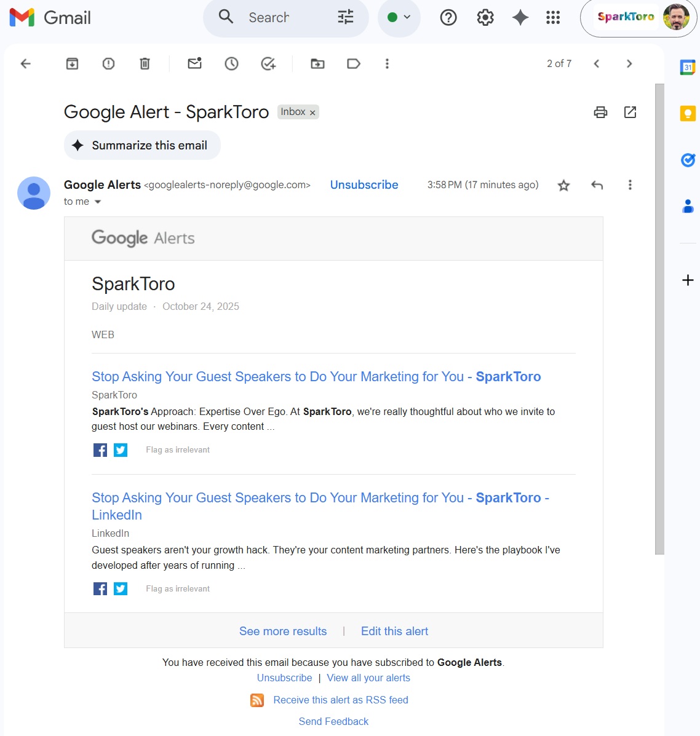Open the LinkedIn 'Stop Asking Your Guest Speakers' link
Image resolution: width=700 pixels, height=736 pixels.
[320, 506]
